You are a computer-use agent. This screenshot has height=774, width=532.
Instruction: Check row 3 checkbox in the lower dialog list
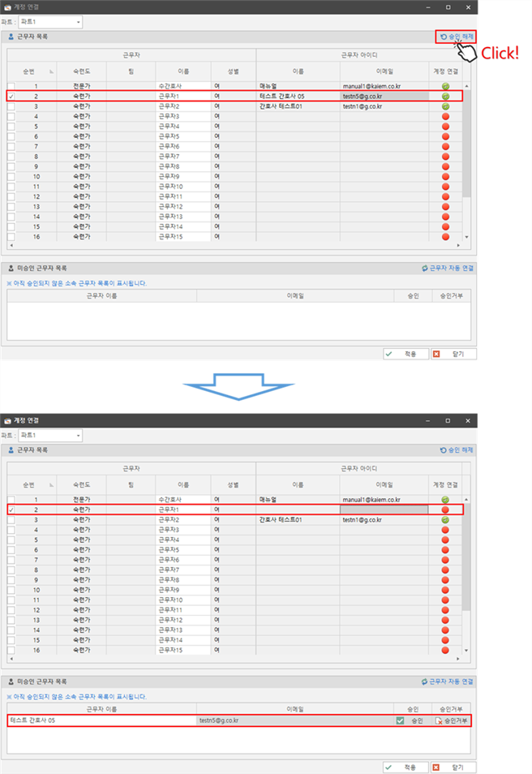pyautogui.click(x=11, y=519)
